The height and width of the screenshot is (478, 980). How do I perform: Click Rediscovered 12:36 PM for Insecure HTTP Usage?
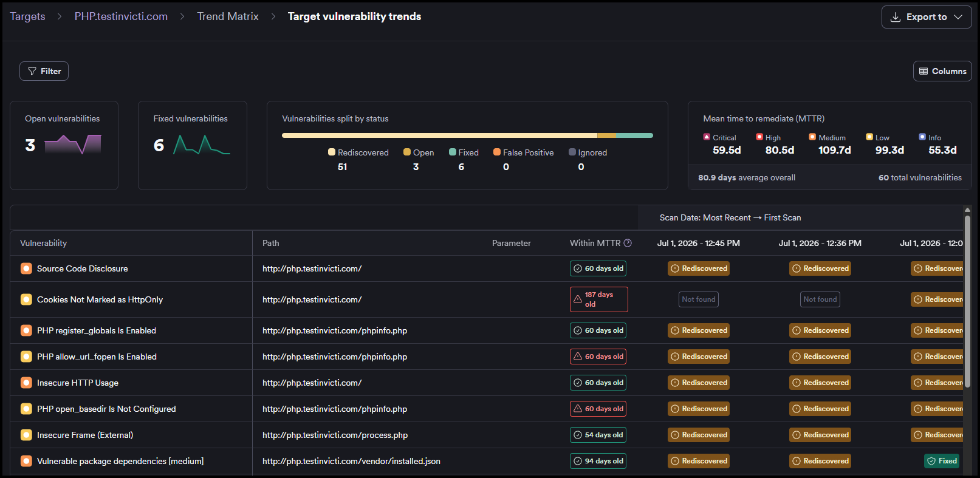click(x=820, y=383)
